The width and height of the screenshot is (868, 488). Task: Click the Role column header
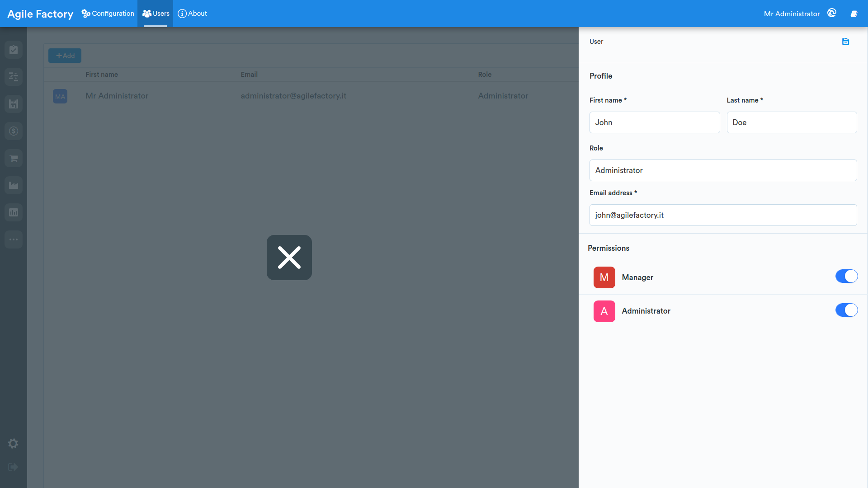click(485, 75)
